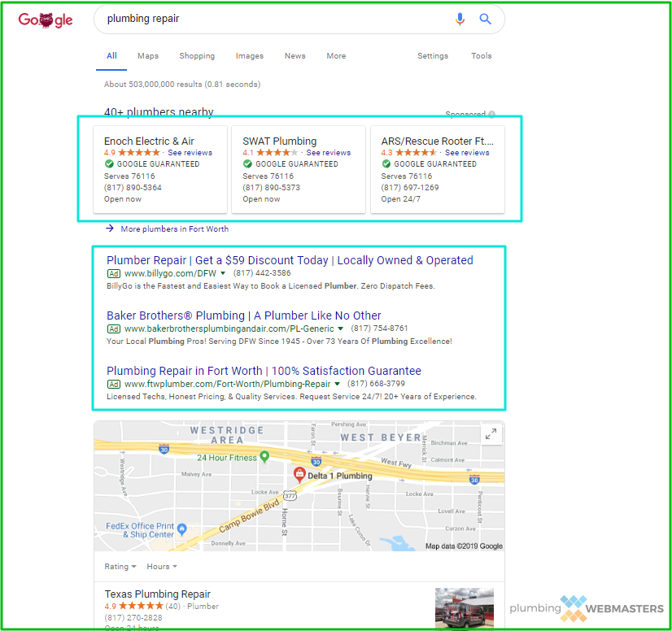Click Texas Plumbing Repair's star rating
The image size is (672, 631).
click(141, 606)
